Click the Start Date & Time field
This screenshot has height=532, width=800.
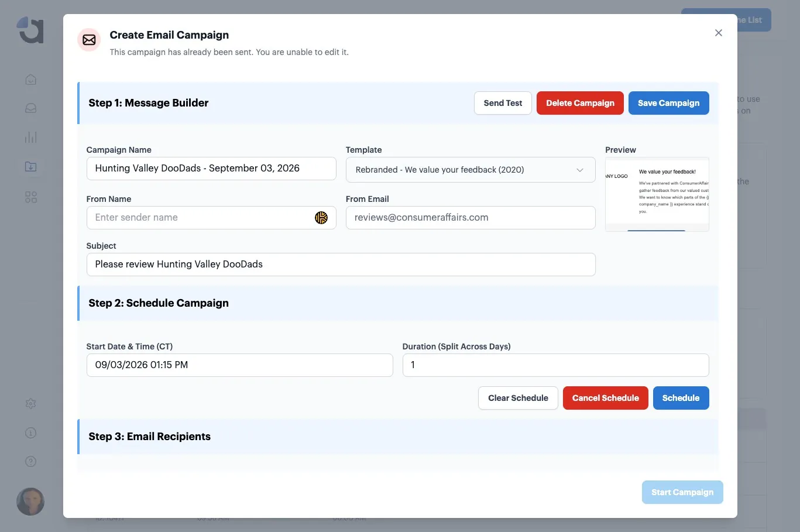(239, 365)
